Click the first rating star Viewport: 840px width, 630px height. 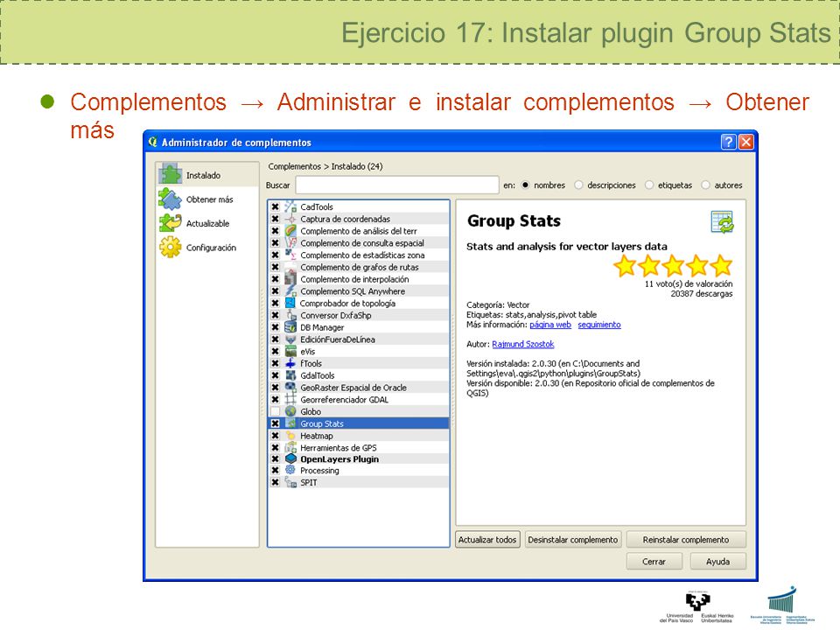click(625, 266)
